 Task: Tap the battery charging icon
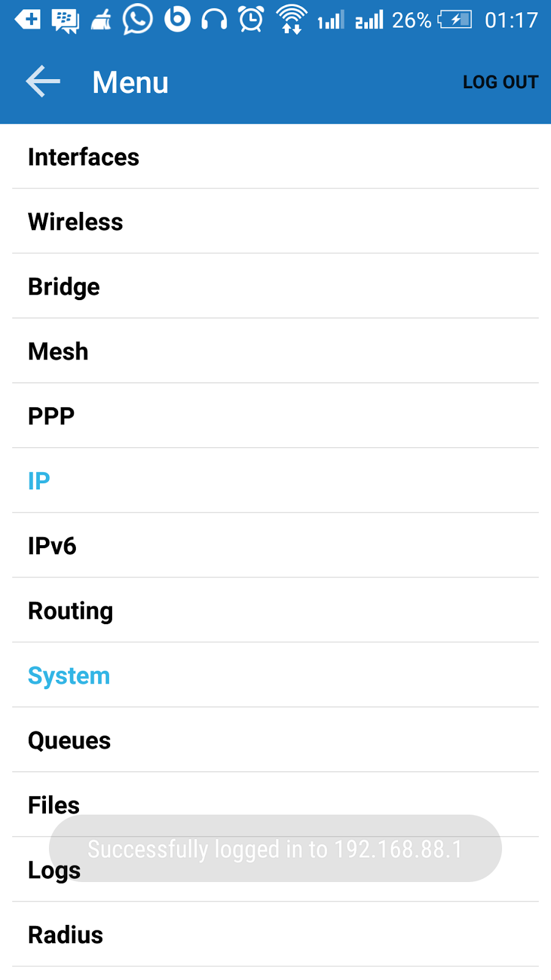click(454, 20)
